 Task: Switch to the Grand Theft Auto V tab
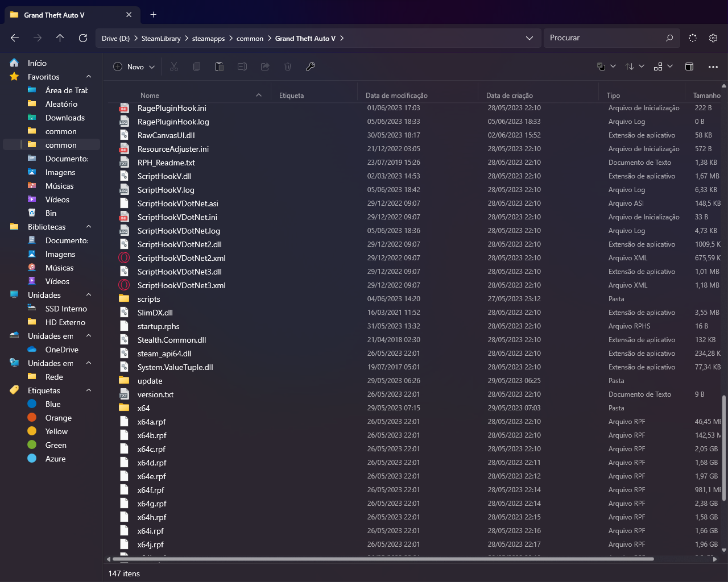point(72,15)
